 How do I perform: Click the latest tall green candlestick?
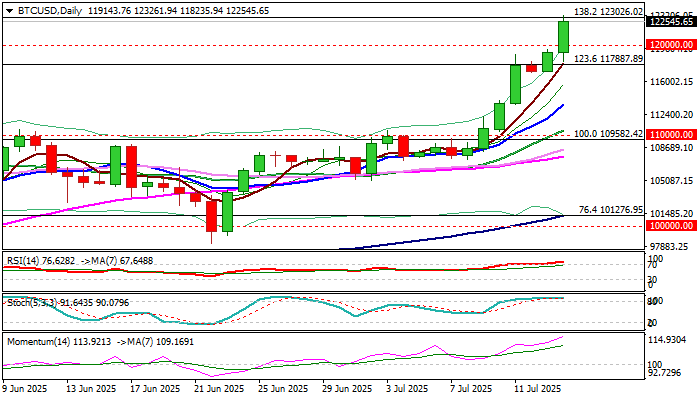pos(563,37)
